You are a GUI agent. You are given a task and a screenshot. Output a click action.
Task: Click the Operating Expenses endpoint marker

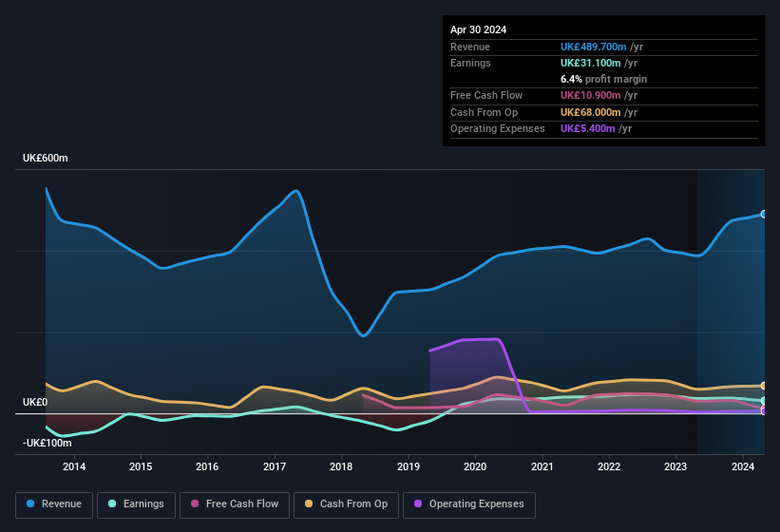(x=764, y=411)
